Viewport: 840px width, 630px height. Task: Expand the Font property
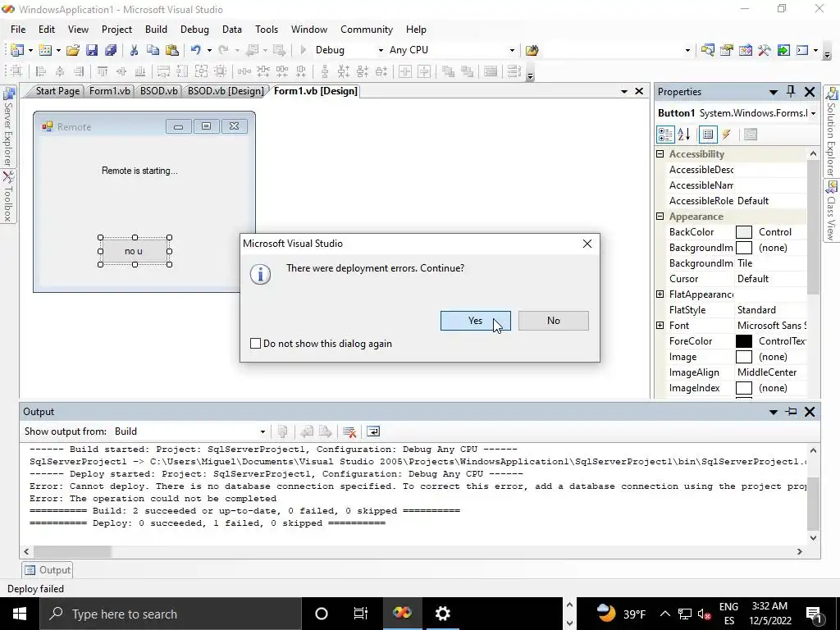pyautogui.click(x=660, y=325)
